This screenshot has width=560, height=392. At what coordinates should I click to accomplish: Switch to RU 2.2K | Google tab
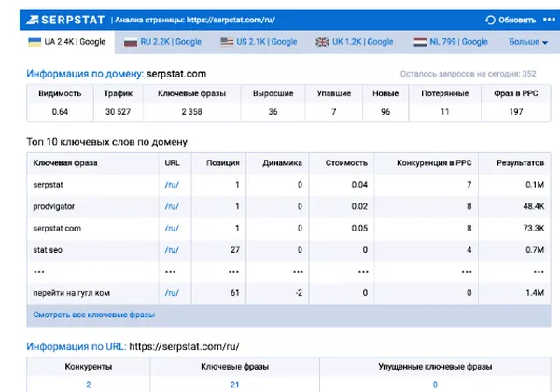(x=162, y=42)
